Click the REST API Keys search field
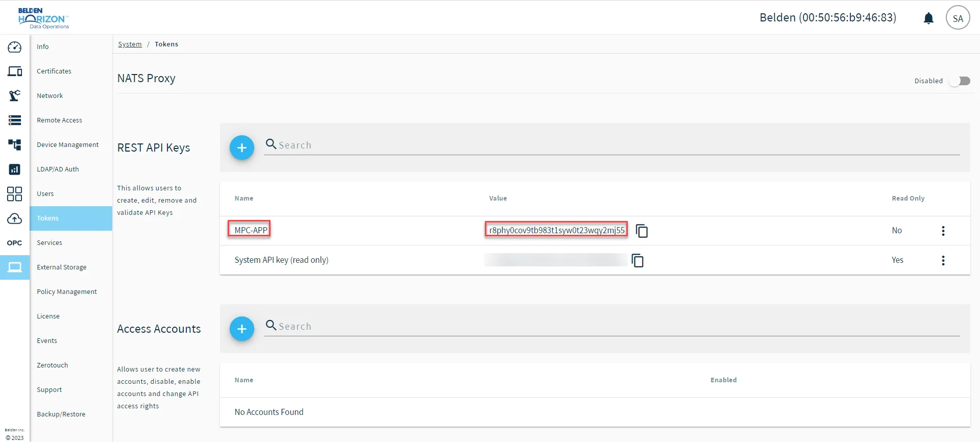Image resolution: width=980 pixels, height=442 pixels. click(x=612, y=145)
